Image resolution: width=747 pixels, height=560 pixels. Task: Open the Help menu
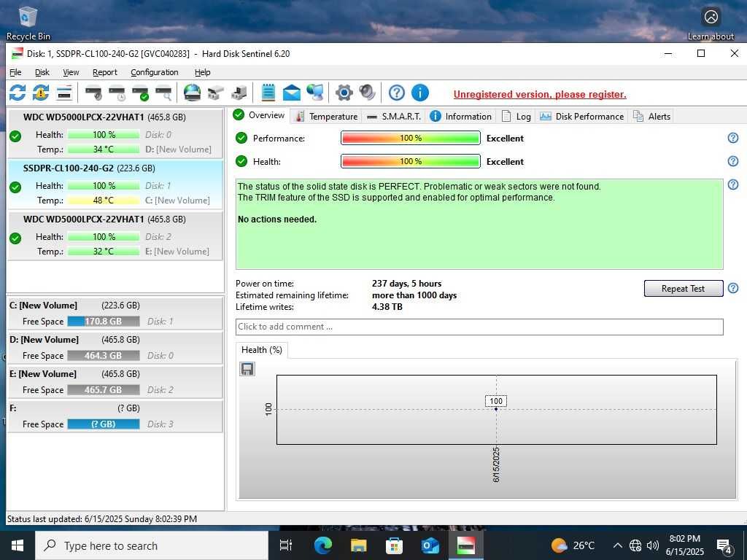coord(203,72)
